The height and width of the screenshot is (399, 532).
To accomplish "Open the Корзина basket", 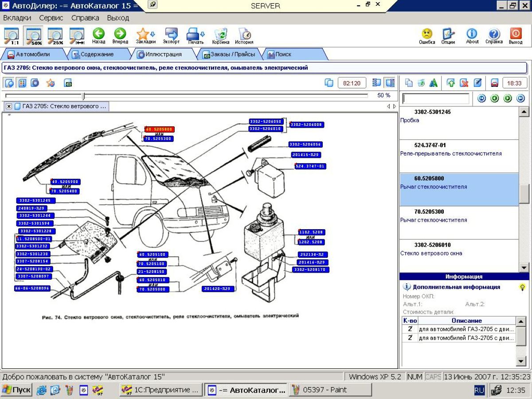I will pos(221,35).
